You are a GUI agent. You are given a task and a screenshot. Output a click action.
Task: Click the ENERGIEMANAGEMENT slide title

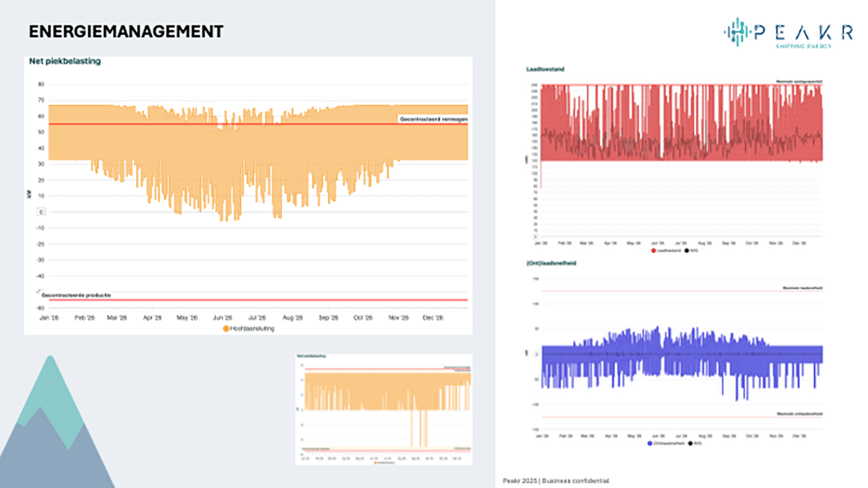125,32
